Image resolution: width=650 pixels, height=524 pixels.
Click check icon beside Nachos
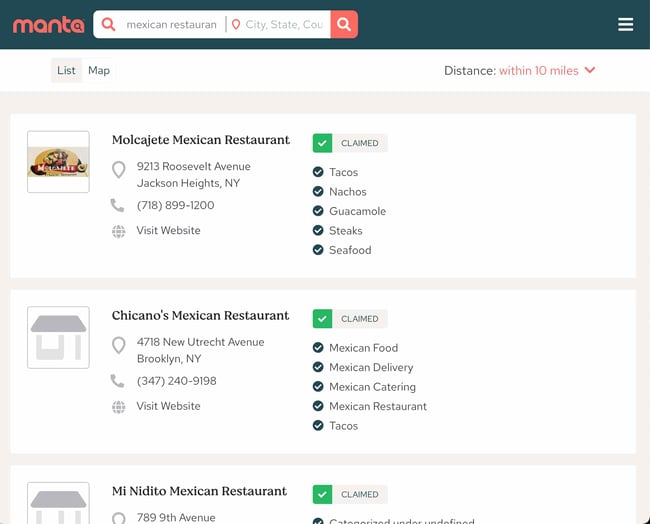(x=318, y=191)
